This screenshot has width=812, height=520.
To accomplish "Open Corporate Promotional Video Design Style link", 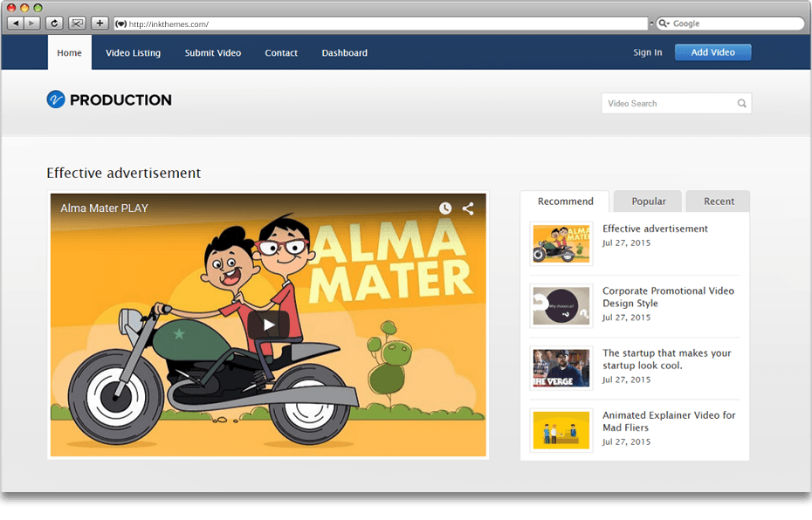I will [668, 297].
